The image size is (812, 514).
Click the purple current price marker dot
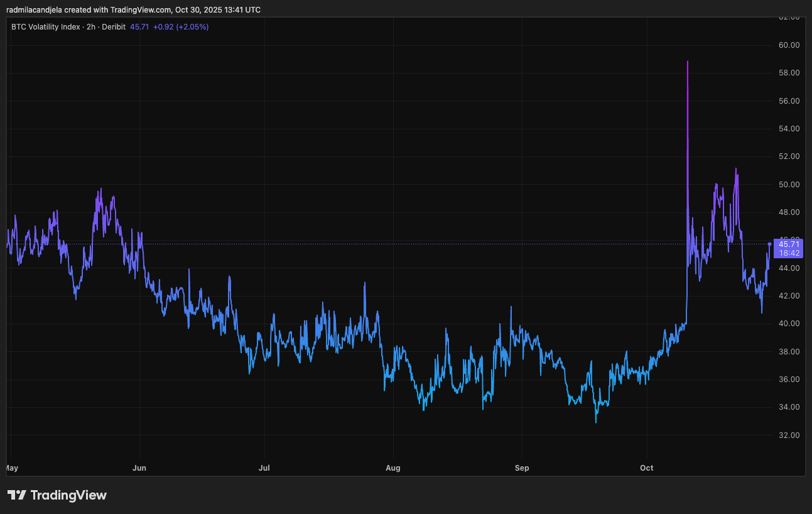click(769, 244)
